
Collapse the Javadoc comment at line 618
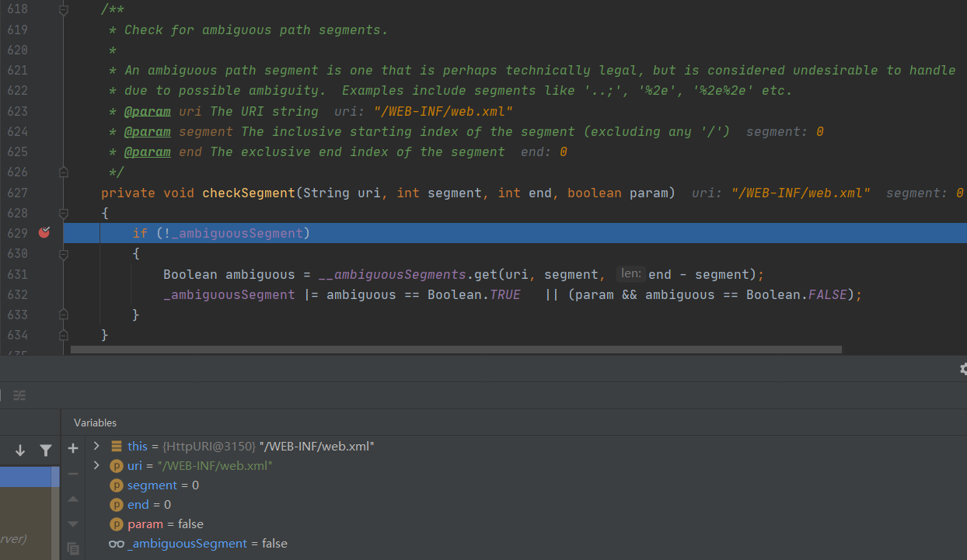coord(64,10)
